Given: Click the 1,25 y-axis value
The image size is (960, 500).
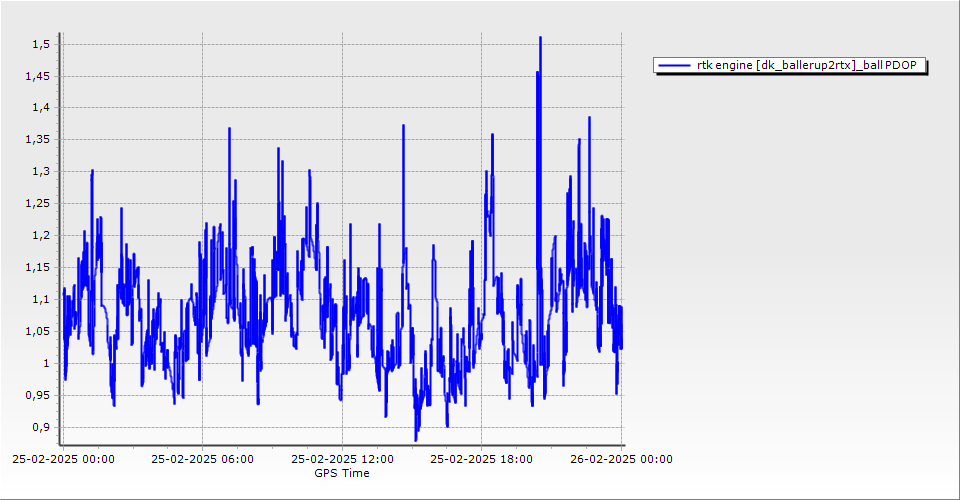Looking at the screenshot, I should coord(38,203).
